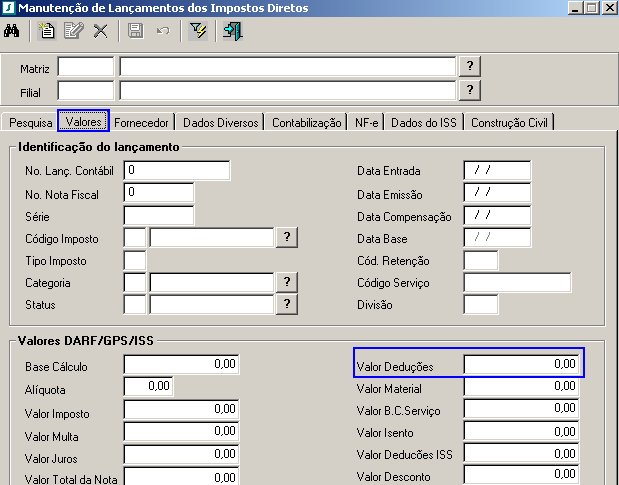The width and height of the screenshot is (619, 485).
Task: Click the binoculars search icon
Action: click(13, 31)
